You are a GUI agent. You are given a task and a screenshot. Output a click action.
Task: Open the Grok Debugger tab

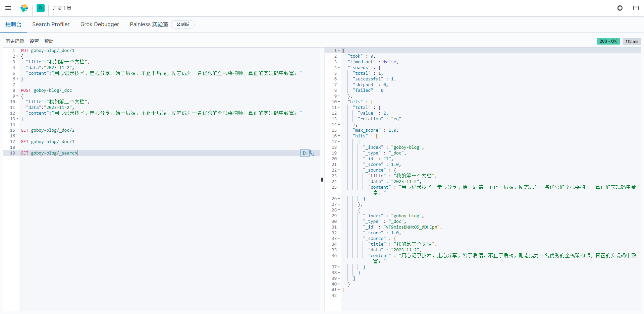coord(100,24)
